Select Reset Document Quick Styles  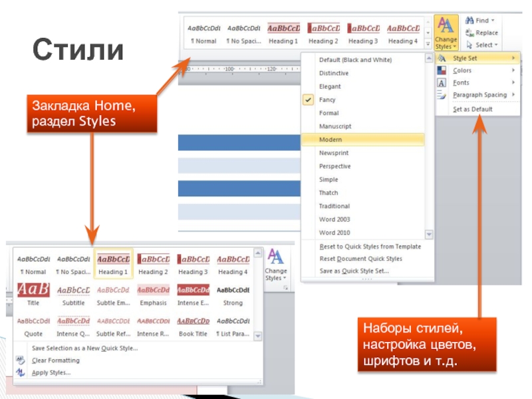[x=360, y=259]
